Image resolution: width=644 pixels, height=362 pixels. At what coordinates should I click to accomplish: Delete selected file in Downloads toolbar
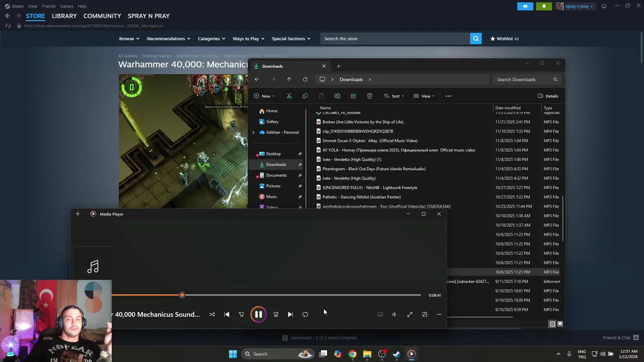coord(369,96)
